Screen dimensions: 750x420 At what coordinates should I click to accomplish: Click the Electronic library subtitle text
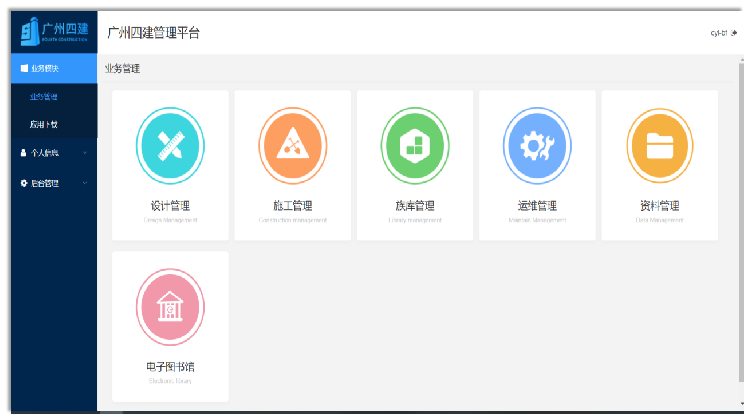point(170,381)
